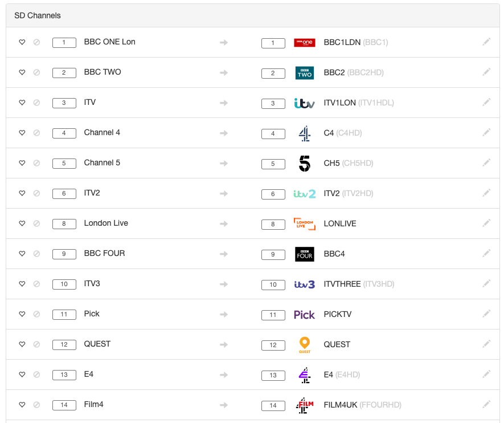Image resolution: width=504 pixels, height=423 pixels.
Task: Select the London Live logo
Action: (x=304, y=223)
